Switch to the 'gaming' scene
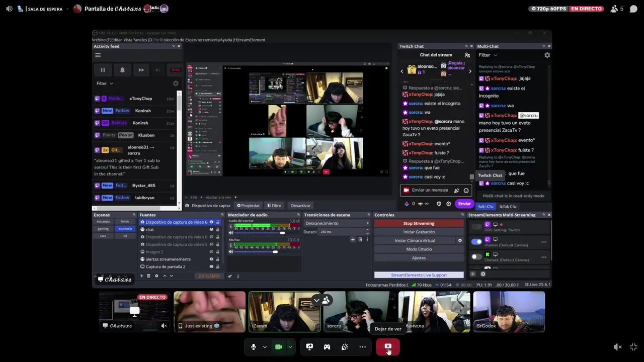The image size is (644, 362). 103,229
